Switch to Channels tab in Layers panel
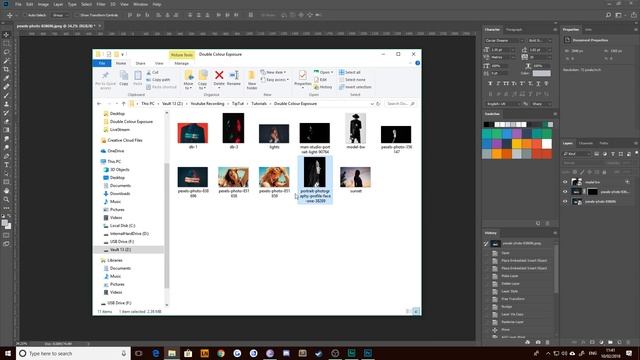 click(586, 143)
